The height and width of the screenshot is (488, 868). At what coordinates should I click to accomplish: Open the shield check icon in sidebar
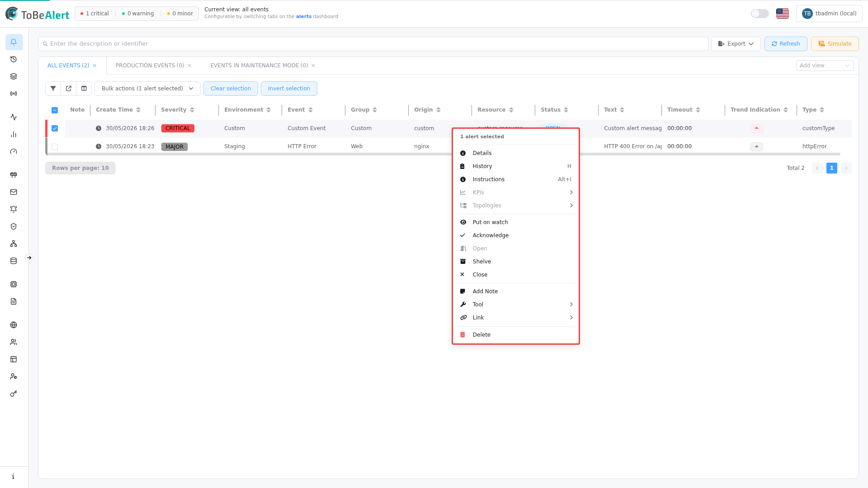pos(14,226)
